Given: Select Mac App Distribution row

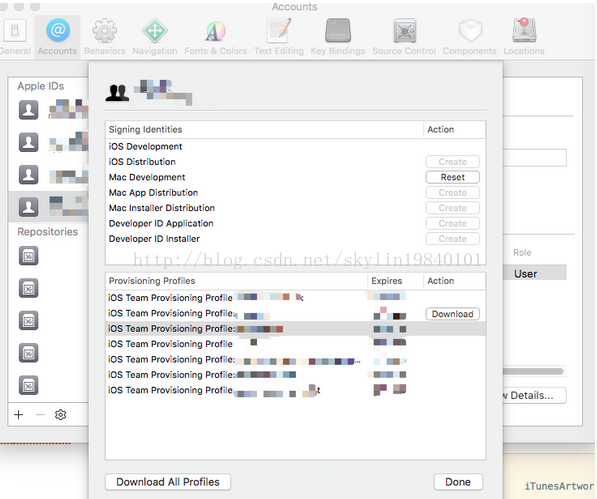Looking at the screenshot, I should (295, 193).
